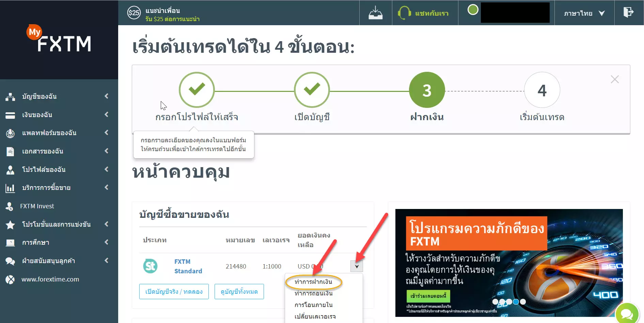Select เปลี่ยนเลเวอเรจ from dropdown menu
644x323 pixels.
pyautogui.click(x=315, y=317)
